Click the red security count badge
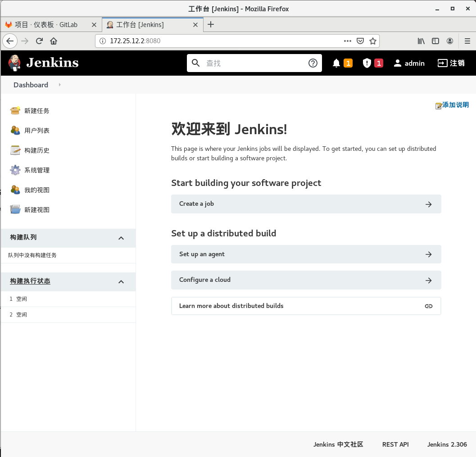The image size is (476, 457). pos(379,63)
